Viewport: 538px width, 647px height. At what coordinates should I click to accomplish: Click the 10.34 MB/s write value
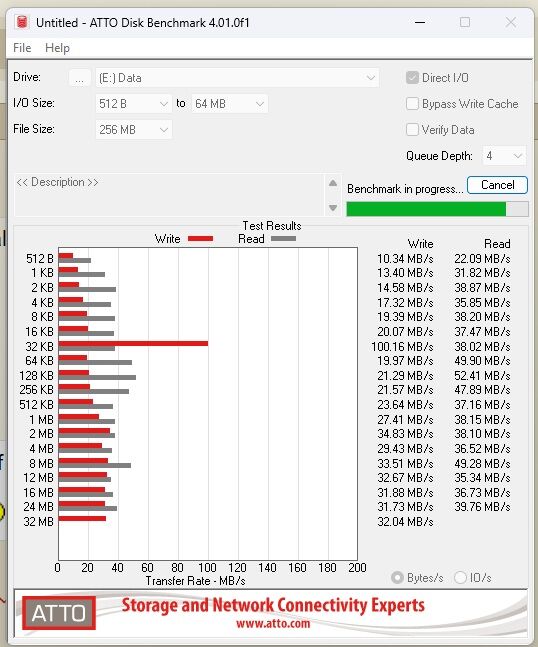pyautogui.click(x=405, y=259)
